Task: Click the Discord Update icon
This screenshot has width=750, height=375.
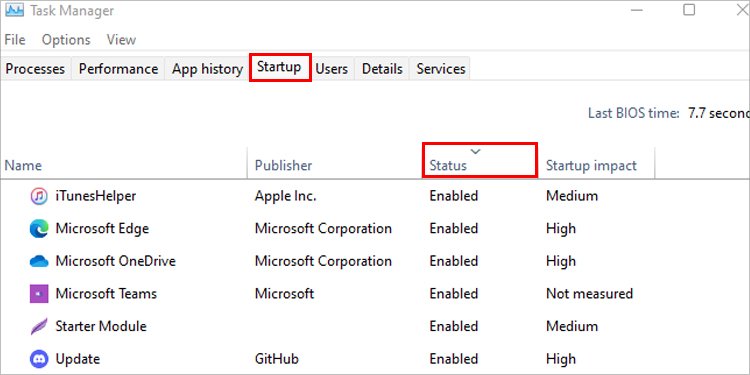Action: pyautogui.click(x=39, y=359)
